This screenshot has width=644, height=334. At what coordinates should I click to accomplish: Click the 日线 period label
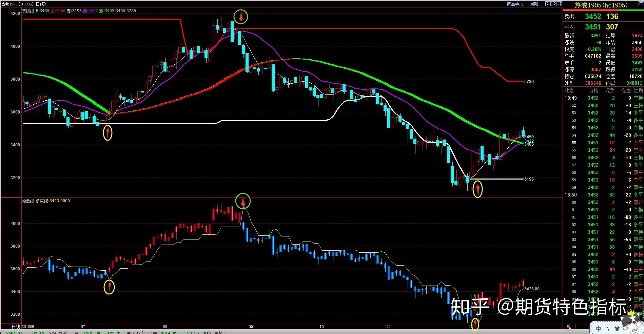(16, 327)
